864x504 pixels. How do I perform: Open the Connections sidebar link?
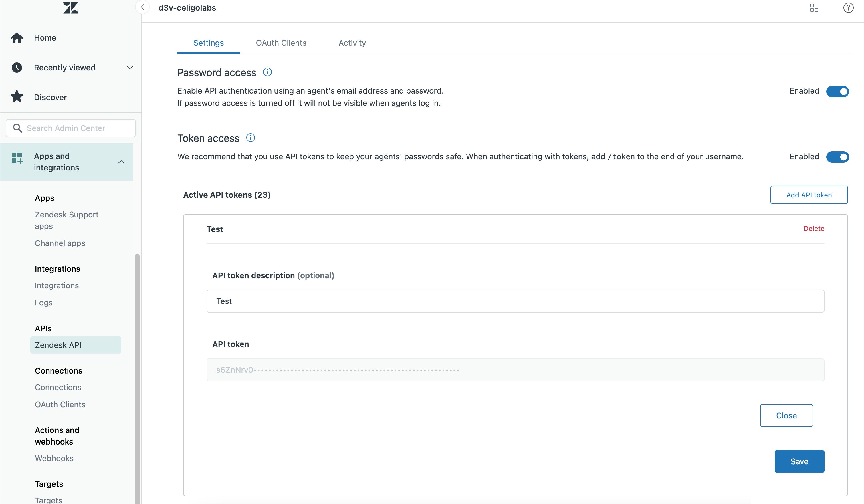point(58,387)
